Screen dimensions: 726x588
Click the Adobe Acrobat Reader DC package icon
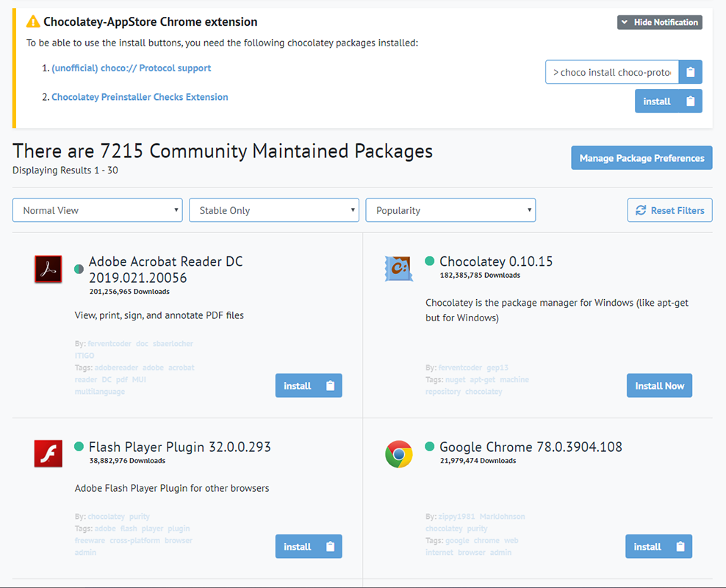click(x=48, y=269)
